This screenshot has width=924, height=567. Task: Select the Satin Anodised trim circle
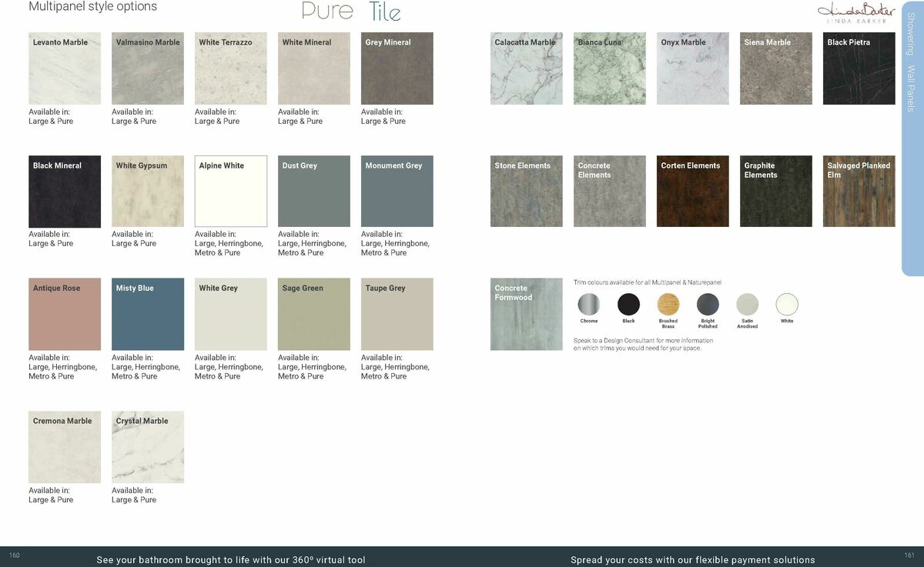(x=747, y=305)
